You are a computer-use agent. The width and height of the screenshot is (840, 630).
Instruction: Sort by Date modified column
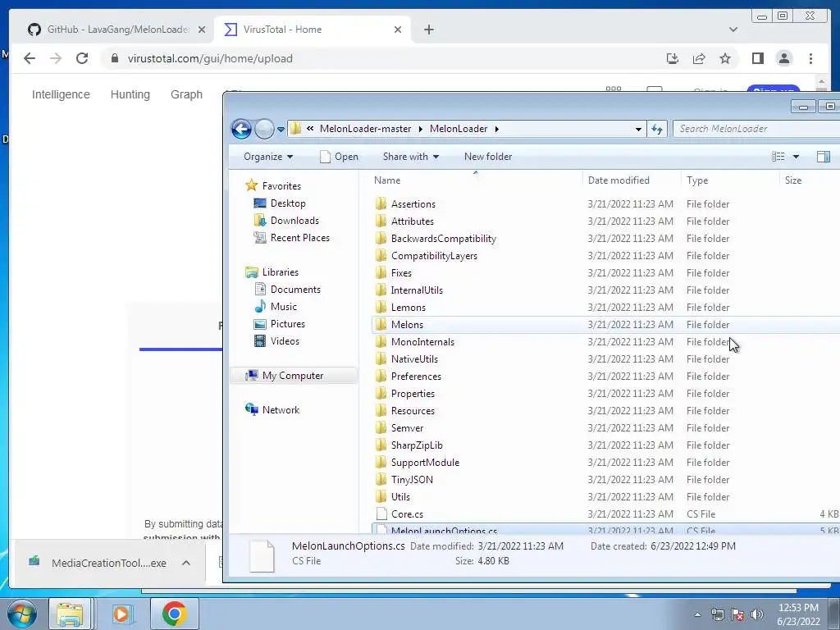pyautogui.click(x=619, y=180)
